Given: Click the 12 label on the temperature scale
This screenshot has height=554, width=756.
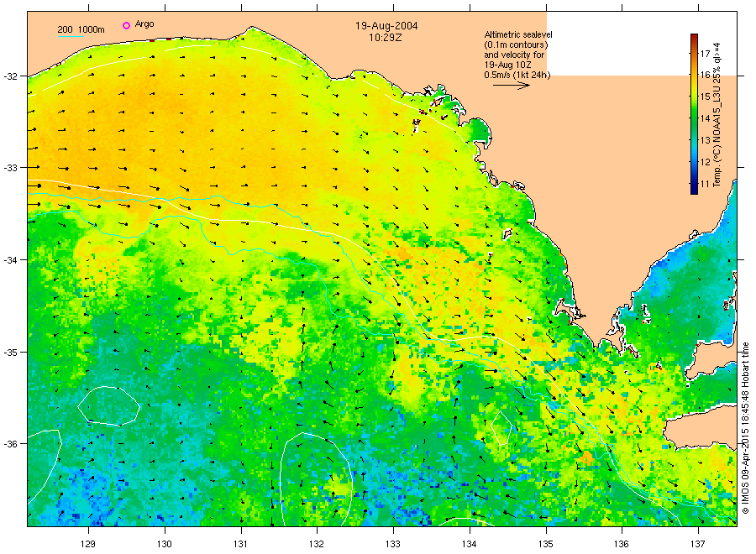Looking at the screenshot, I should 705,162.
